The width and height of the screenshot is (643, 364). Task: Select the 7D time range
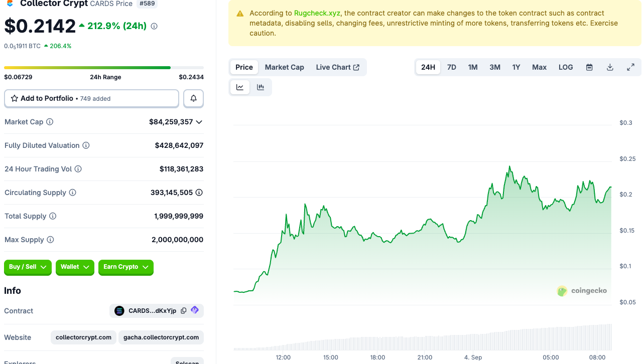(452, 67)
